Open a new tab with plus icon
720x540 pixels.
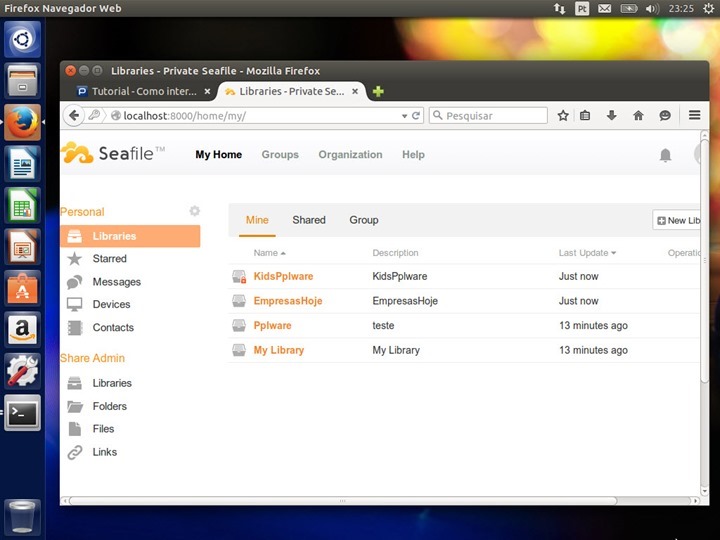pos(378,91)
